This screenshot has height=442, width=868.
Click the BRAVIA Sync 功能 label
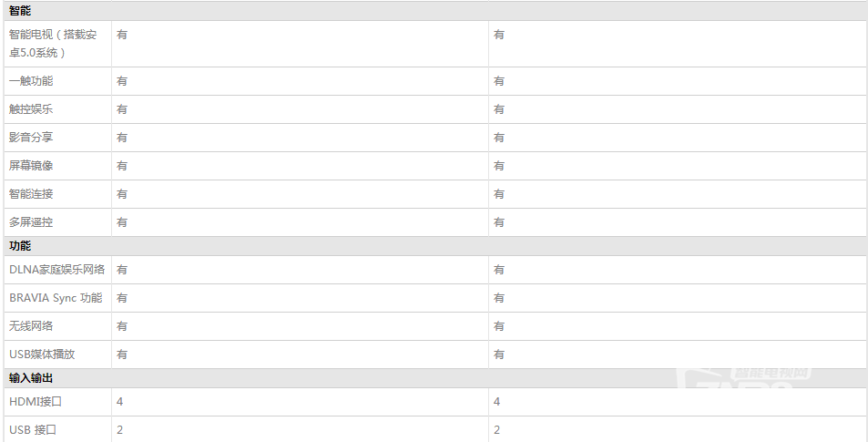tap(56, 298)
